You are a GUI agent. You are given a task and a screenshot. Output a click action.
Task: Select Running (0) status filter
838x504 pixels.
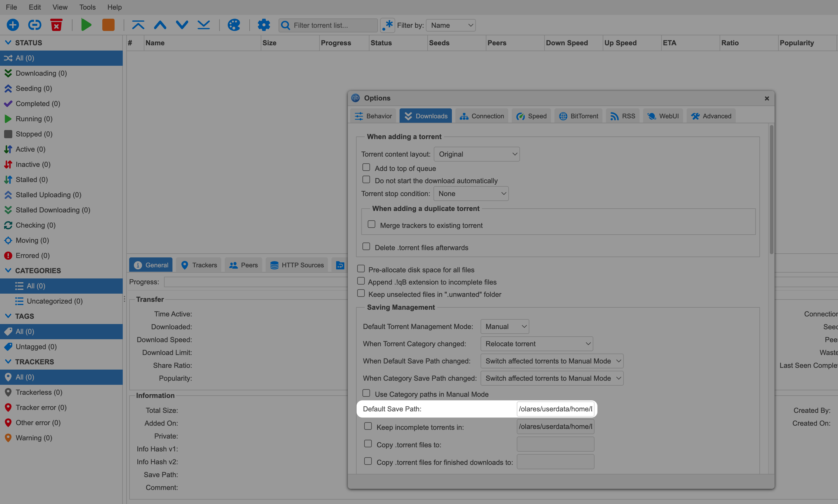pyautogui.click(x=61, y=119)
